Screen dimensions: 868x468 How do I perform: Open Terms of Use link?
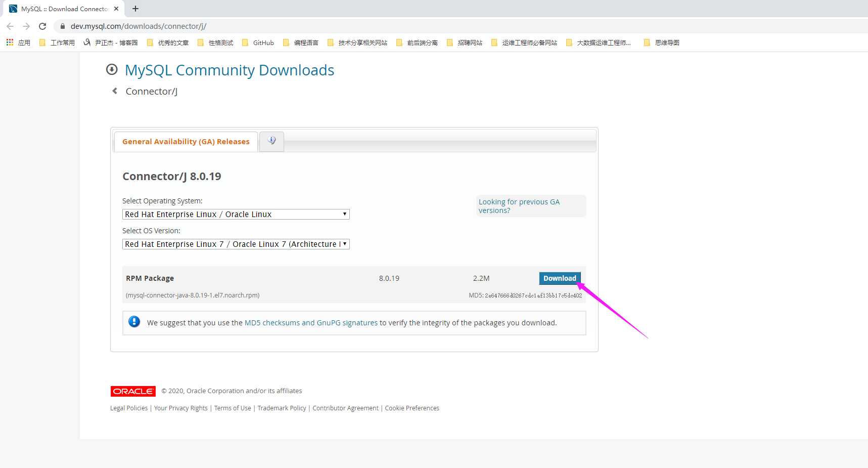233,408
